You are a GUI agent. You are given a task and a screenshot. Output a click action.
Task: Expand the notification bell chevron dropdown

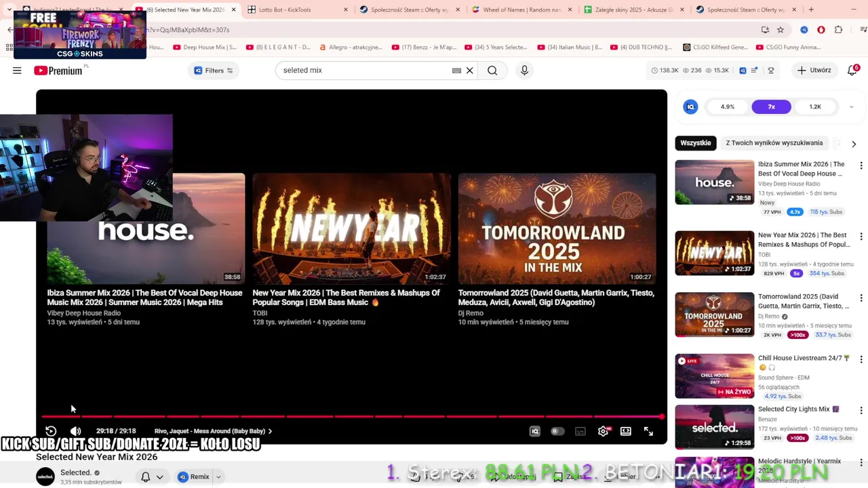coord(160,477)
